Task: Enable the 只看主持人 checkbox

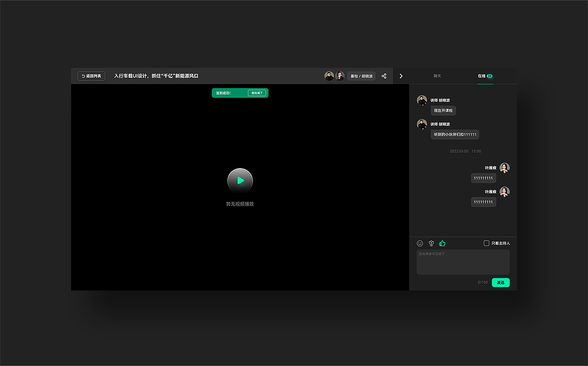Action: [486, 243]
